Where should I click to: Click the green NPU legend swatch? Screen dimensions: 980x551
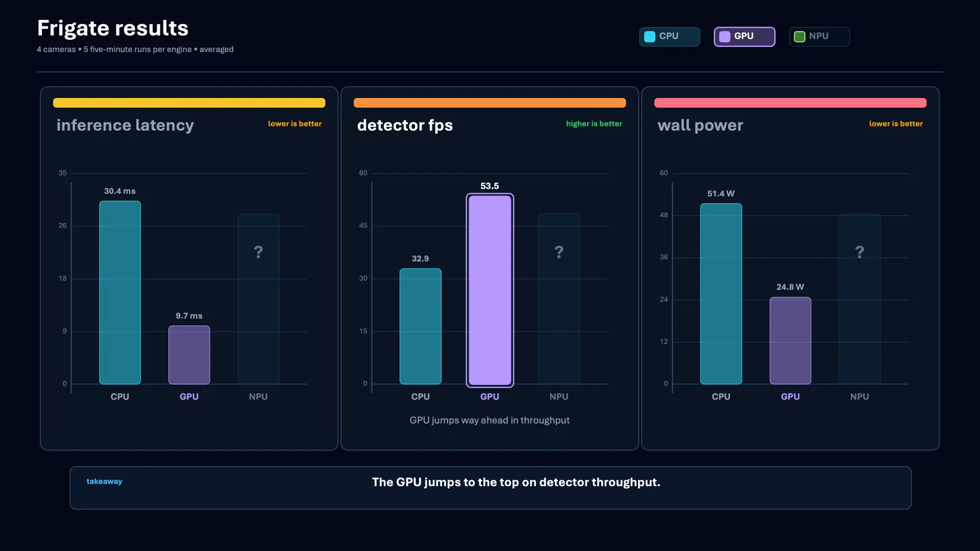pyautogui.click(x=800, y=36)
